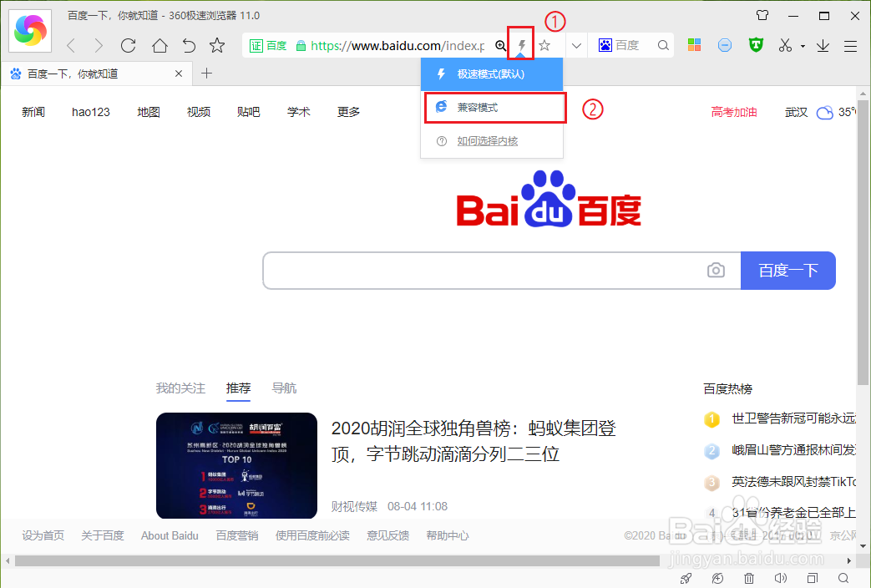Click the blue round extension icon
The image size is (871, 588).
click(x=724, y=45)
